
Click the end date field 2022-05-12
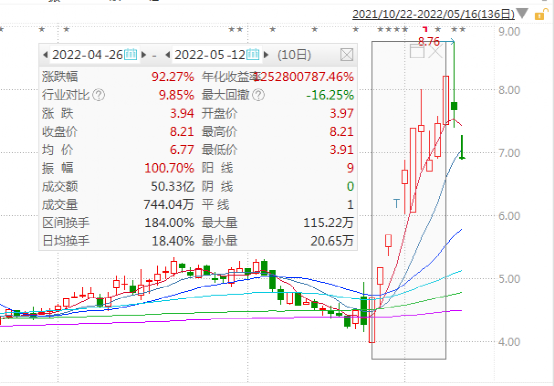[x=210, y=55]
